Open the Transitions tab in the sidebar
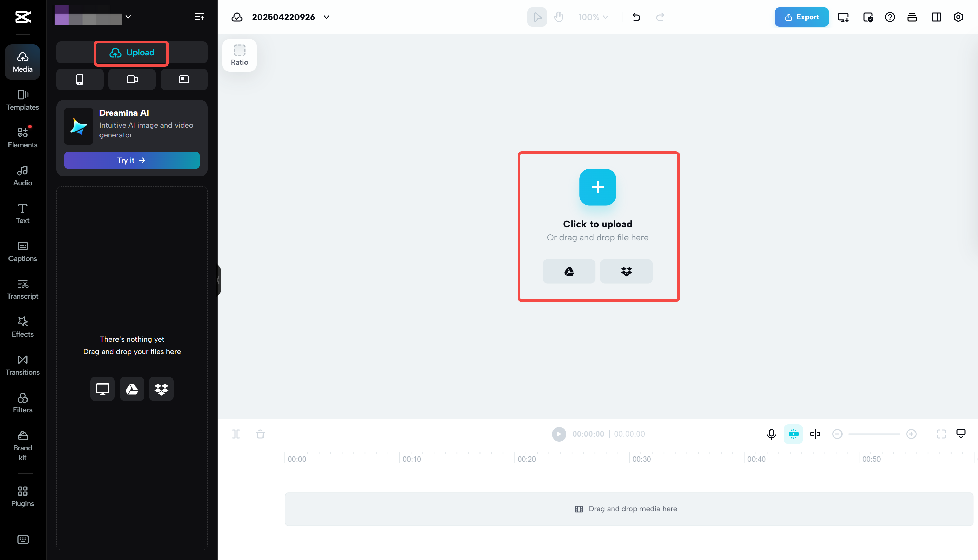 tap(23, 365)
